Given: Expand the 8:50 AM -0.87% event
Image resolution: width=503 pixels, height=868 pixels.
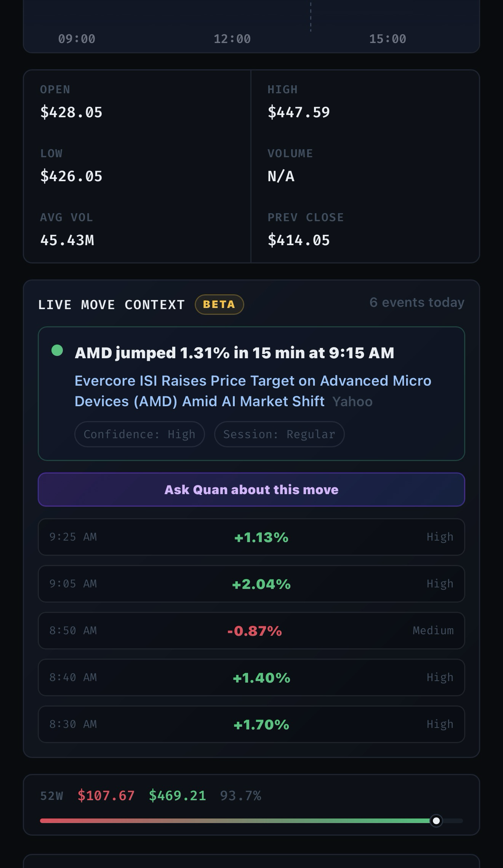Looking at the screenshot, I should [251, 630].
